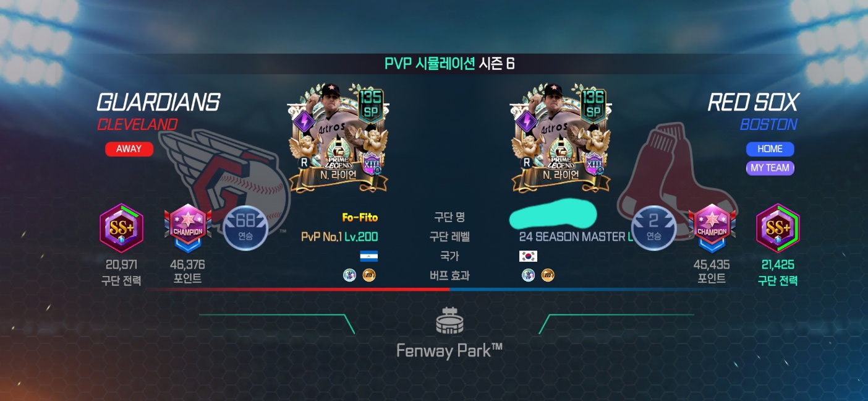868x401 pixels.
Task: Click the gold buff coin under Fo-Fito
Action: pos(369,275)
